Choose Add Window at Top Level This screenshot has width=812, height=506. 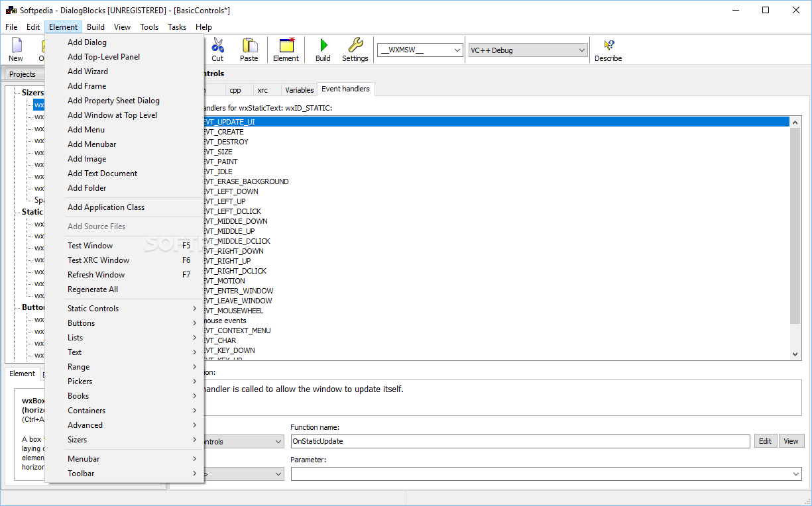coord(125,115)
